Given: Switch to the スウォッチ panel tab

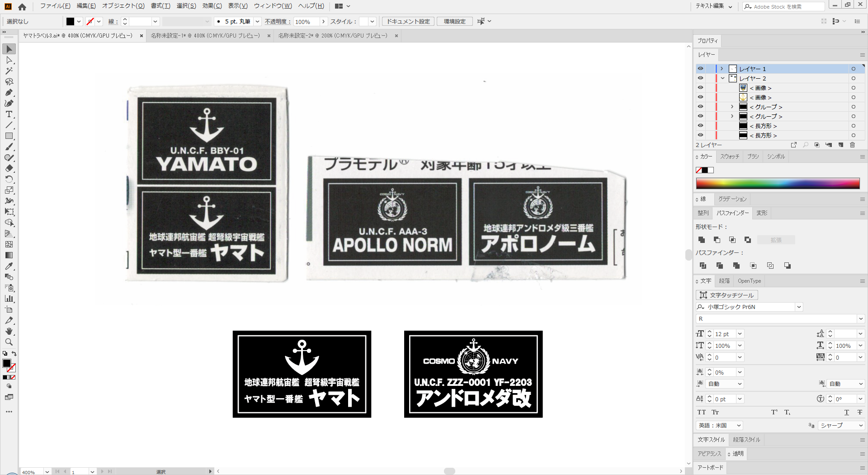Looking at the screenshot, I should (x=730, y=157).
